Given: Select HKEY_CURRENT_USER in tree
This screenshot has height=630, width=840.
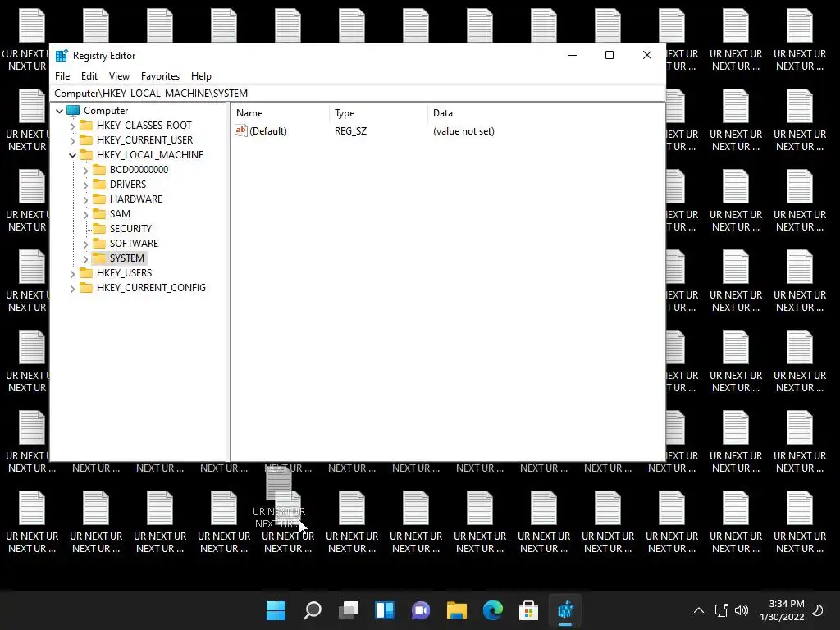Looking at the screenshot, I should 144,139.
